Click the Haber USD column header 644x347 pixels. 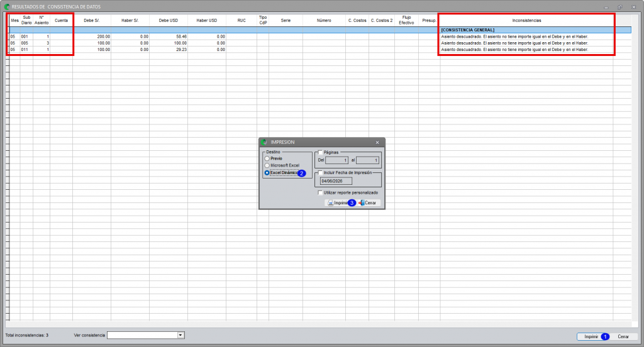pos(206,21)
